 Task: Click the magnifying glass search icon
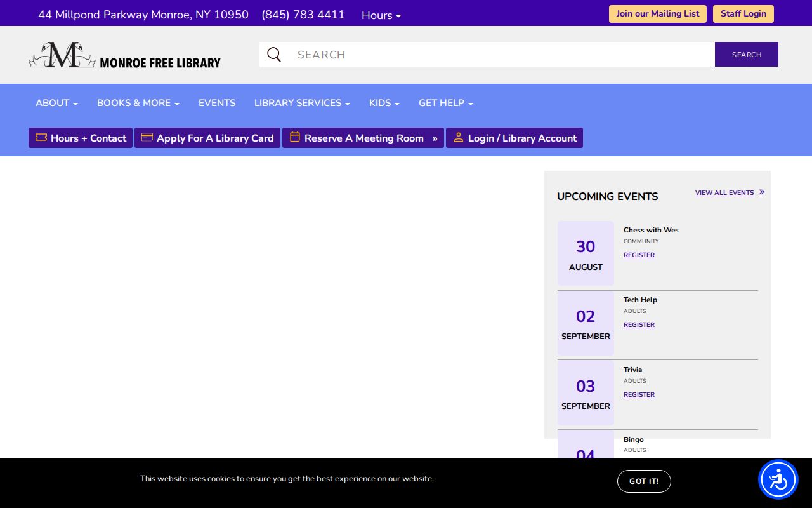[274, 55]
